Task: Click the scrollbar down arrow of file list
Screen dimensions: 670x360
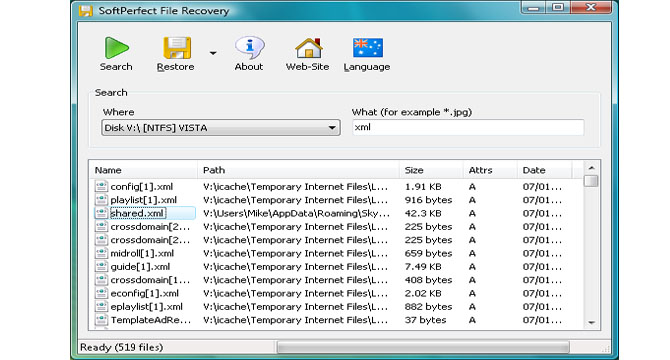Action: coord(591,322)
